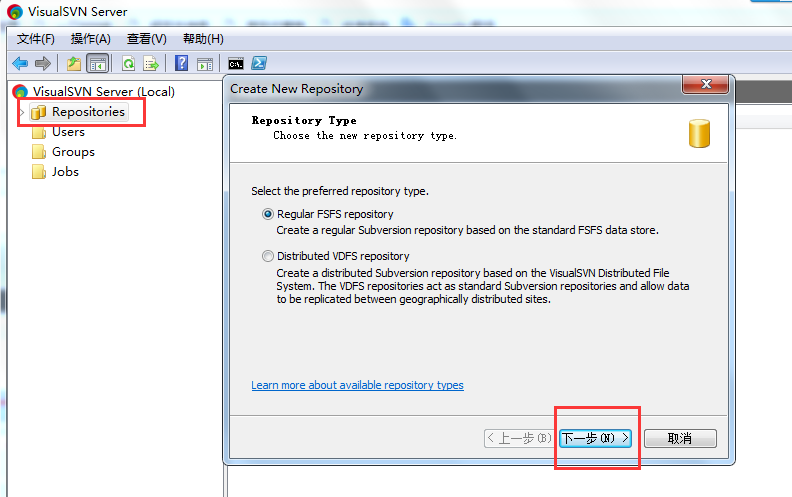Open the 帮助(H) menu
This screenshot has height=497, width=792.
(x=203, y=39)
